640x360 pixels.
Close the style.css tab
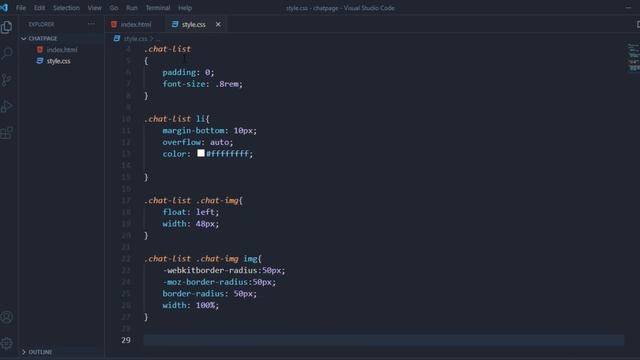click(x=218, y=24)
